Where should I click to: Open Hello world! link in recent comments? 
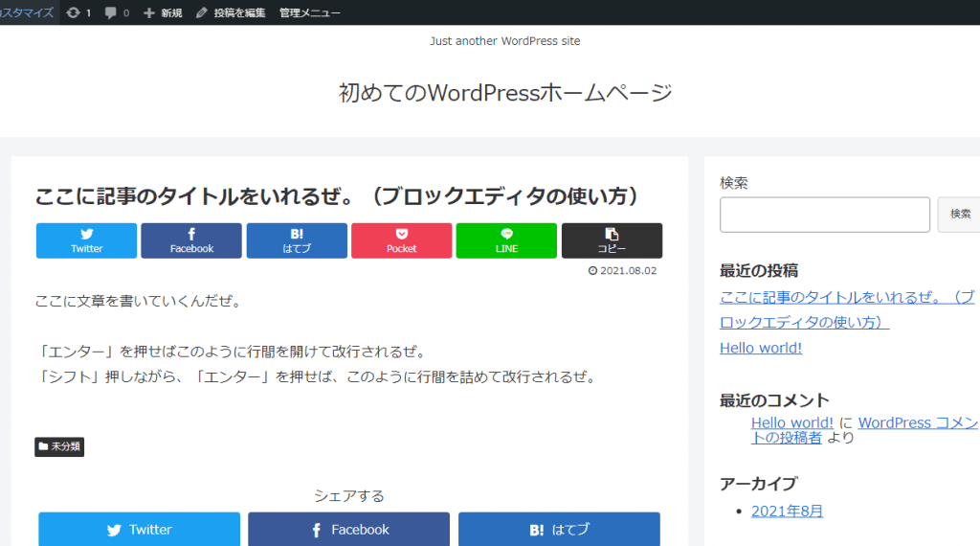point(791,422)
